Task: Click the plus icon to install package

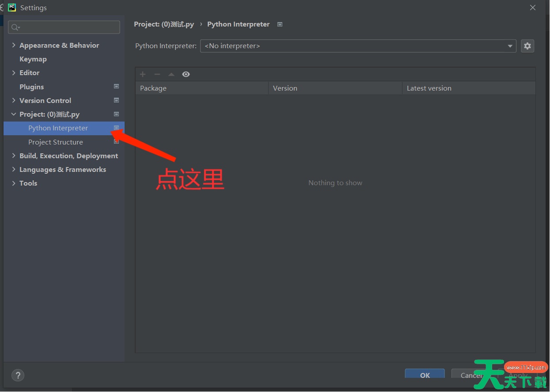Action: [x=143, y=74]
